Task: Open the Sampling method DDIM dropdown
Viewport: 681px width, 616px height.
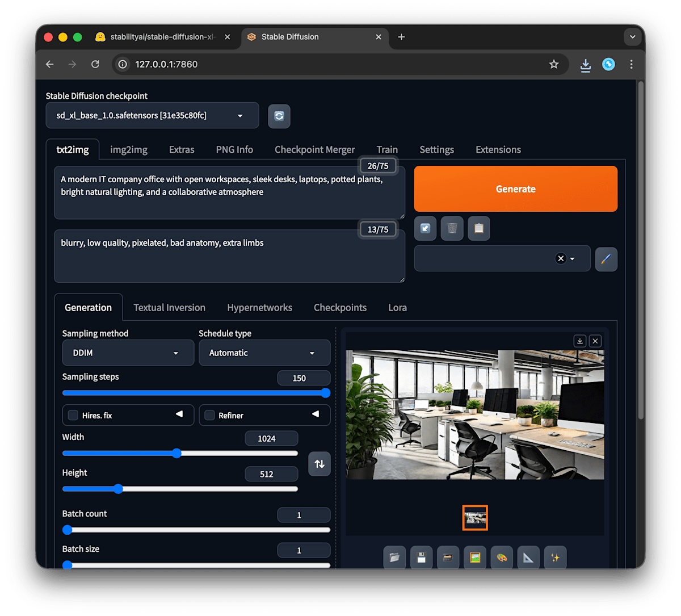Action: [128, 353]
